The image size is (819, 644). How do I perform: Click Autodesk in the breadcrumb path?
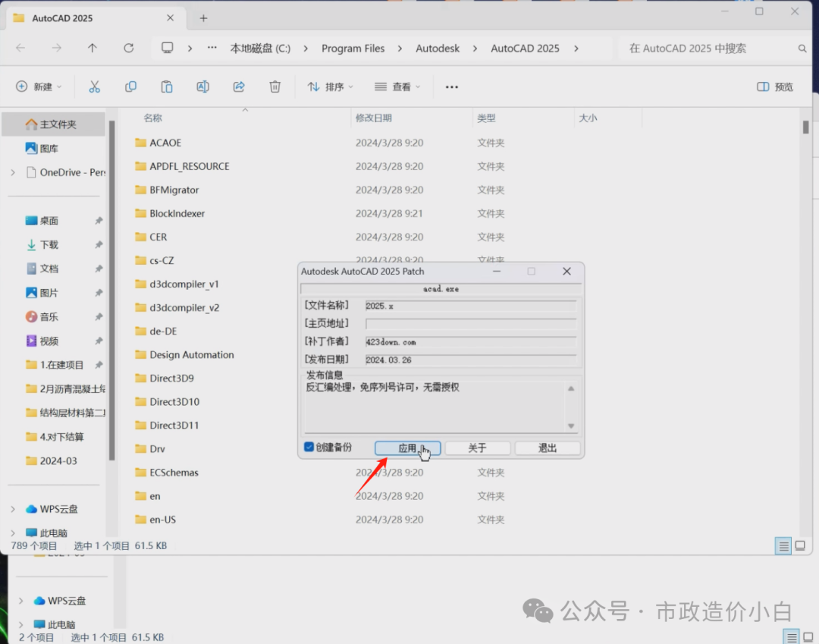pos(438,49)
